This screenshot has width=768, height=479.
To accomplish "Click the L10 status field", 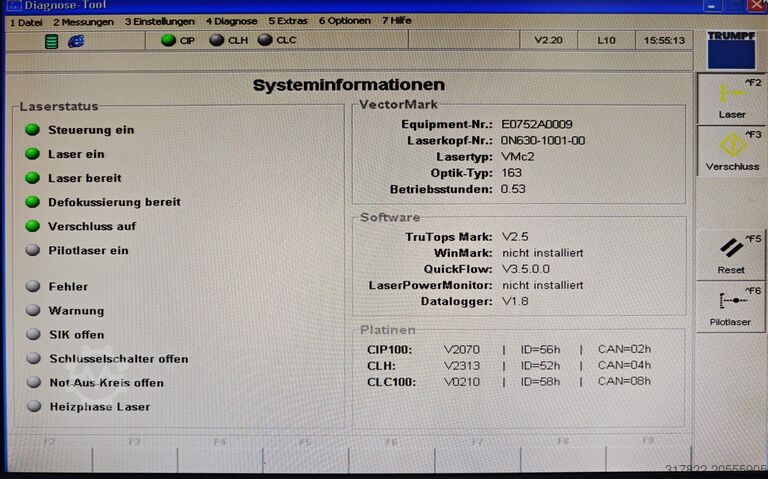I will point(606,40).
